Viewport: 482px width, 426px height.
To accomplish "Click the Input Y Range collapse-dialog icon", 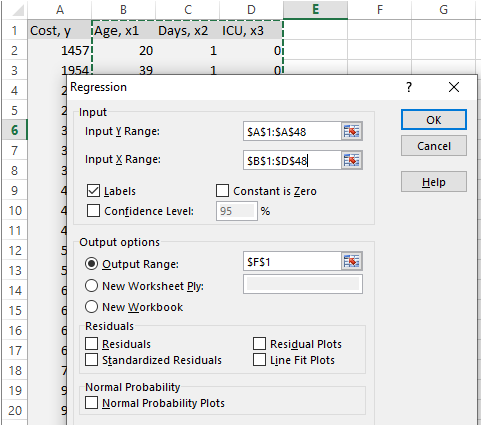I will pyautogui.click(x=351, y=131).
